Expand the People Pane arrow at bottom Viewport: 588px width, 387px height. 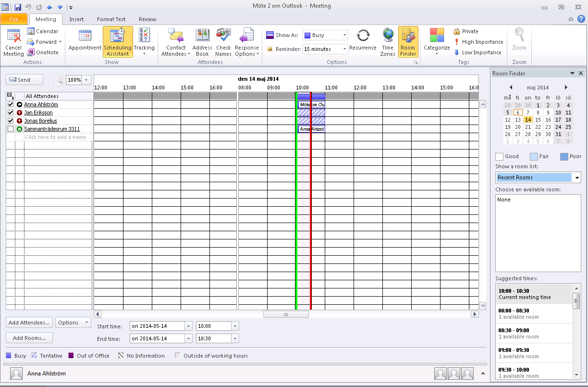pos(483,374)
